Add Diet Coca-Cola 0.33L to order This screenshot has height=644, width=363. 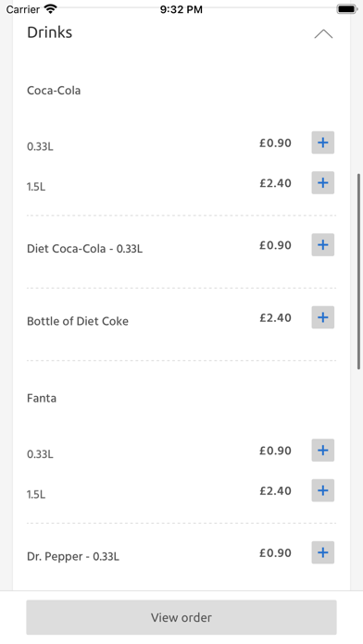(322, 245)
